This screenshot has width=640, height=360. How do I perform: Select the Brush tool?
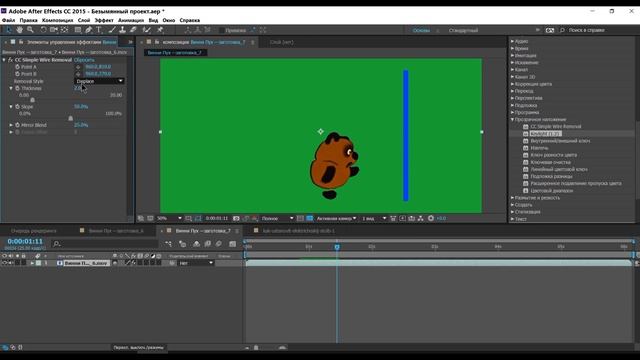click(x=112, y=30)
